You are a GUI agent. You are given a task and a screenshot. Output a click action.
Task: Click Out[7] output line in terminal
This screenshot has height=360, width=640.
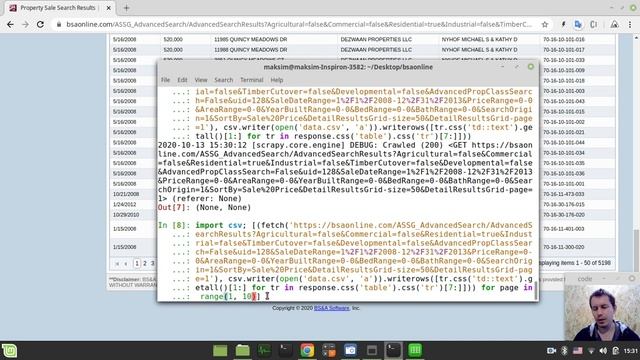pyautogui.click(x=204, y=208)
